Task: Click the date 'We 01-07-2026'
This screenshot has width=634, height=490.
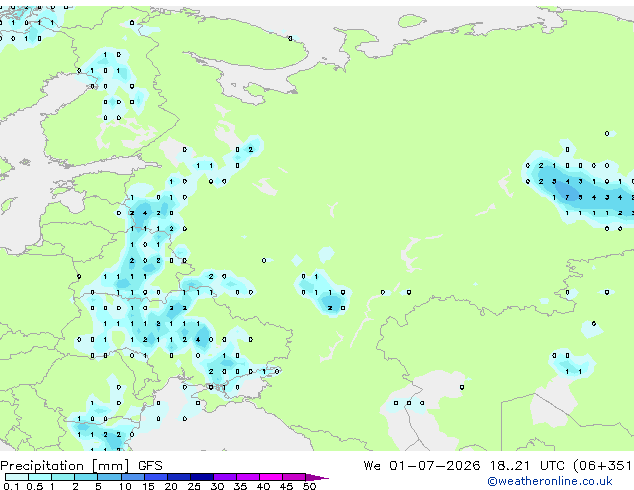Action: click(x=422, y=466)
